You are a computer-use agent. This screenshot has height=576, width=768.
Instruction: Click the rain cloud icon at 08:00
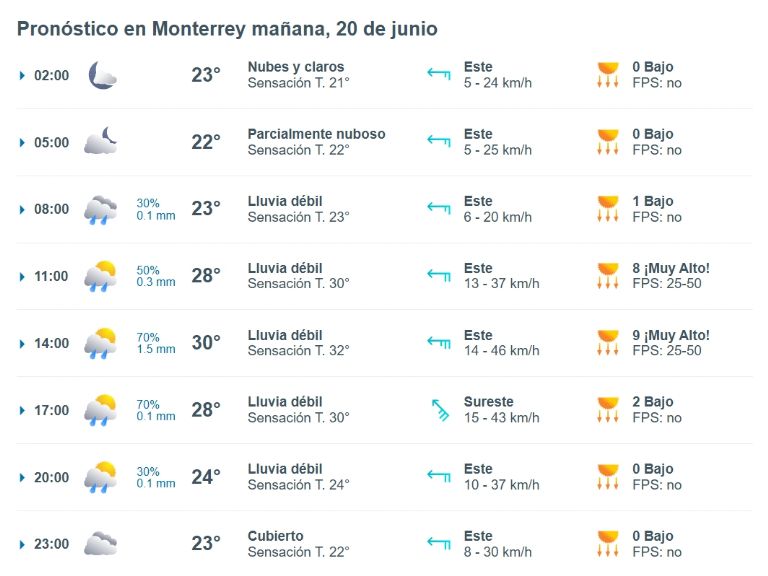click(x=100, y=210)
